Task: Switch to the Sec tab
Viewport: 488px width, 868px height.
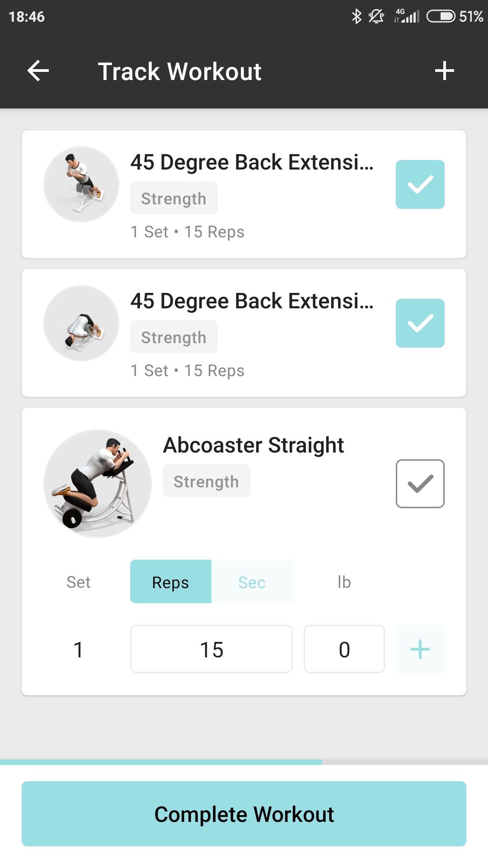Action: click(x=252, y=582)
